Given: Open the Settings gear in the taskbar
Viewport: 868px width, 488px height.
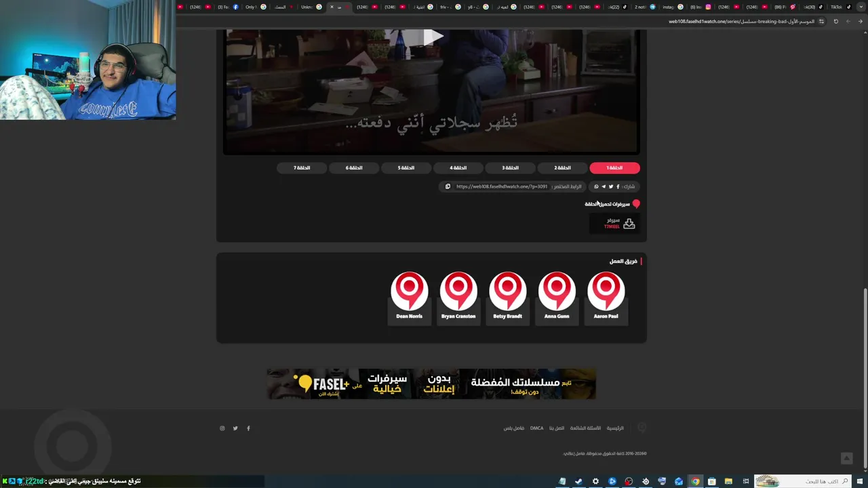Looking at the screenshot, I should (595, 481).
